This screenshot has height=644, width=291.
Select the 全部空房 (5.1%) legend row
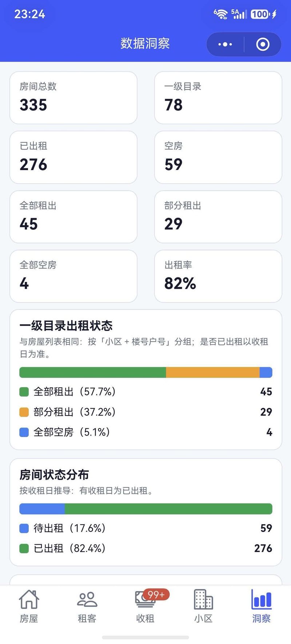click(x=146, y=432)
